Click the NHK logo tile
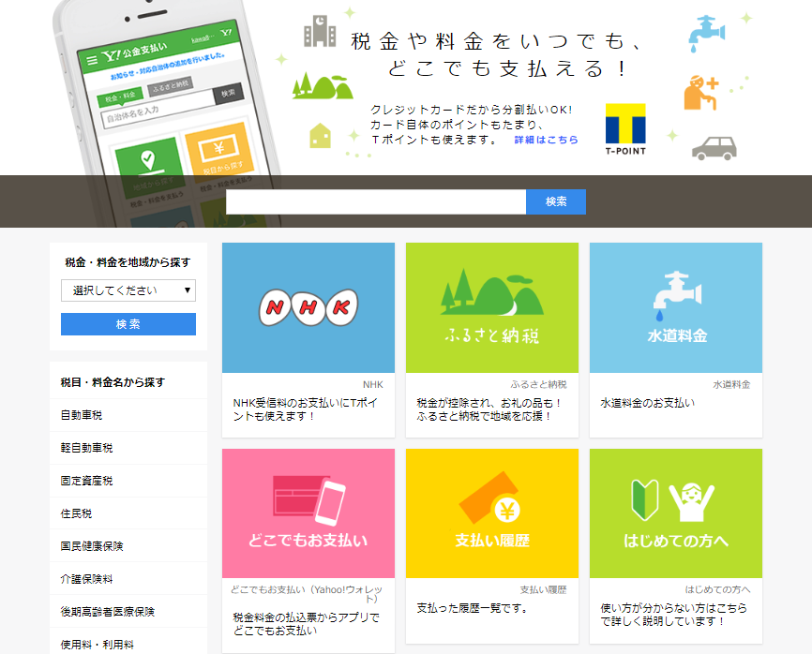Screen dimensions: 812x654 pyautogui.click(x=308, y=307)
